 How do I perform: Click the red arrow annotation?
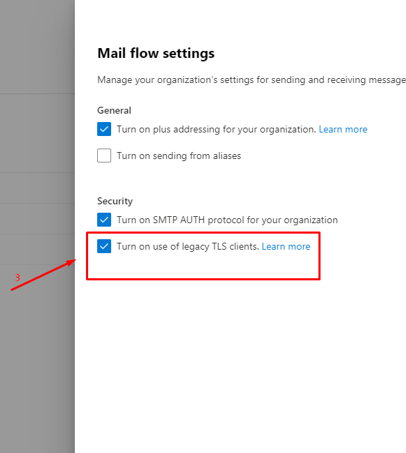(x=43, y=275)
